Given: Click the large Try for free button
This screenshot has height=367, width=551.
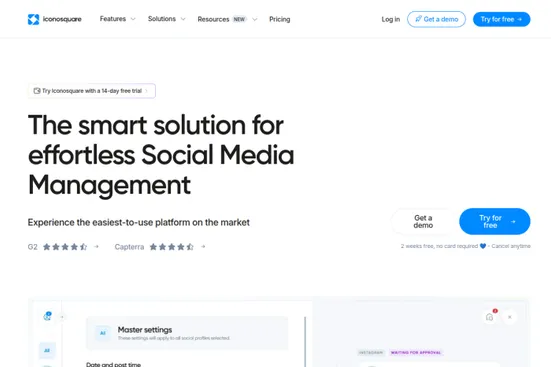Looking at the screenshot, I should click(494, 221).
